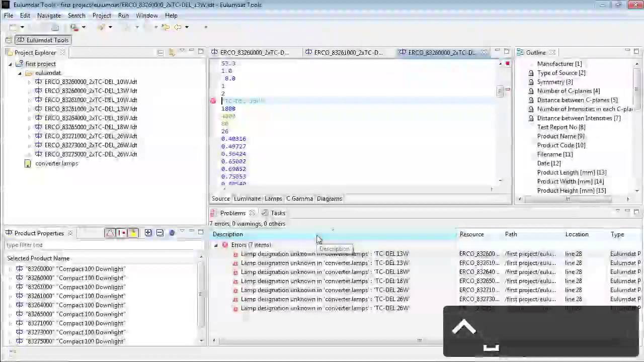Click the New wizard toolbar icon
644x362 pixels.
pyautogui.click(x=12, y=27)
